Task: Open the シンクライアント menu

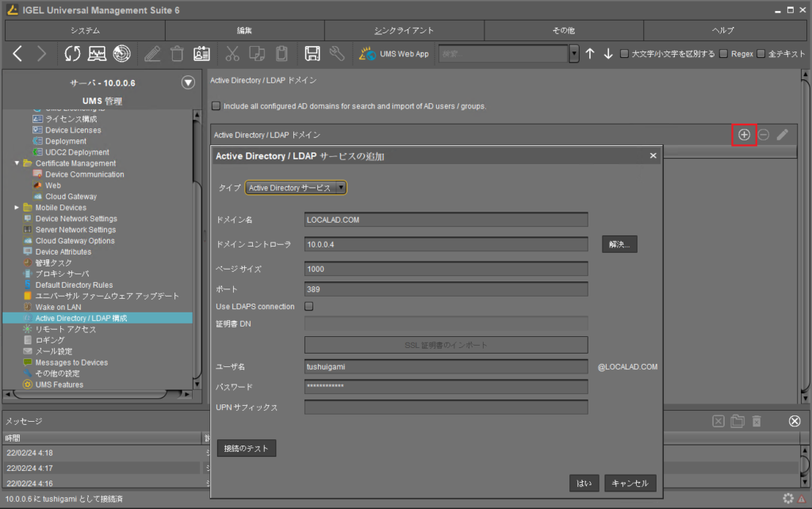Action: [404, 31]
